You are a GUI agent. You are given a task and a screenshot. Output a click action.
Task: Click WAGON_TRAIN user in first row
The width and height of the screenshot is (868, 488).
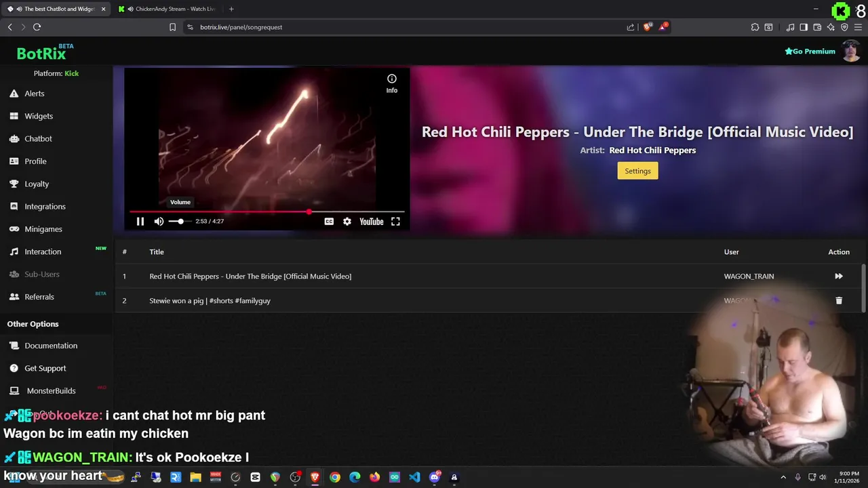749,276
